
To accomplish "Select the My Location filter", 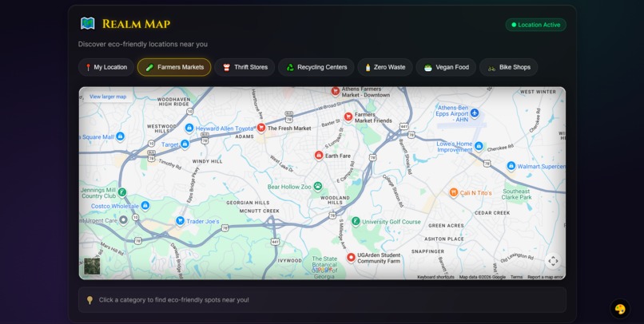I will (106, 67).
